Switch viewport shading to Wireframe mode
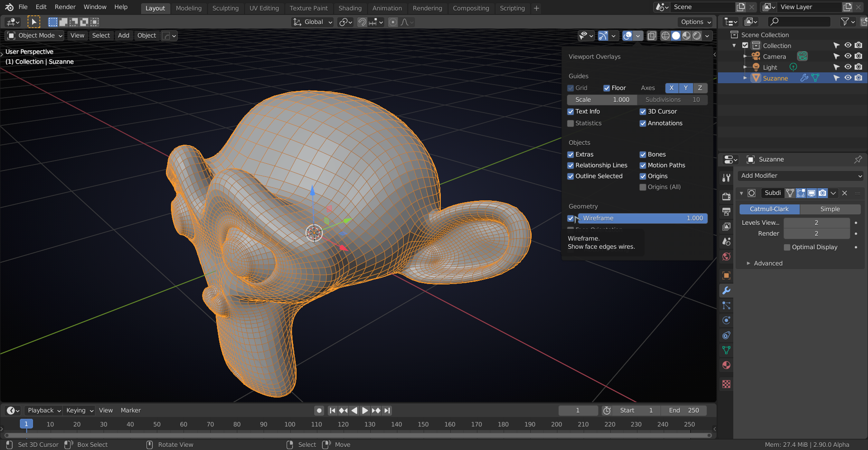 coord(665,36)
